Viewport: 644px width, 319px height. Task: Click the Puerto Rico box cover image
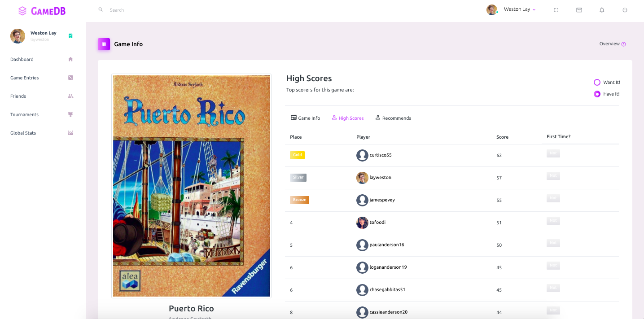point(191,186)
